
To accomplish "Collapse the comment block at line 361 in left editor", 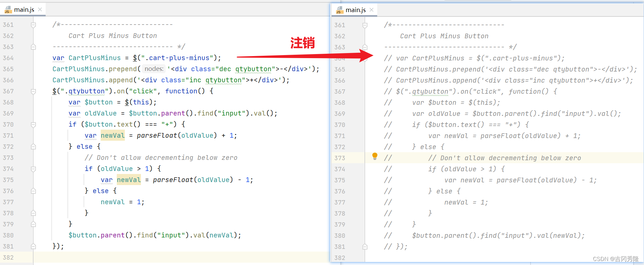I will coord(33,25).
